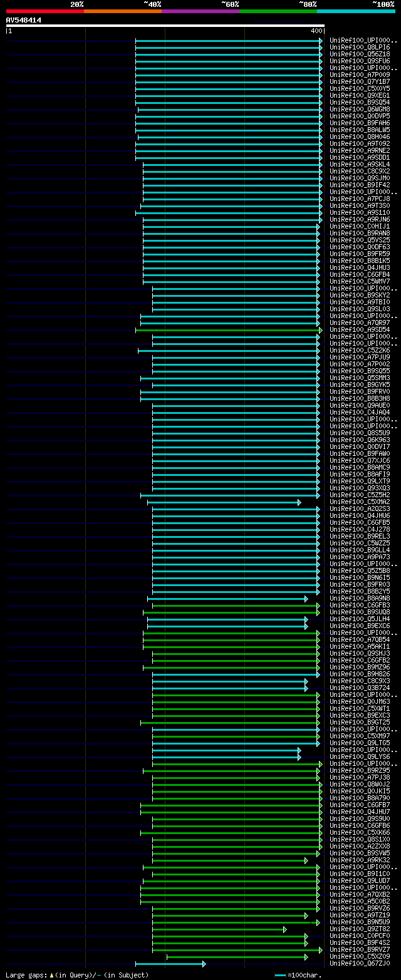Select UniRef100_A7PCJ8 hit

[x=360, y=199]
